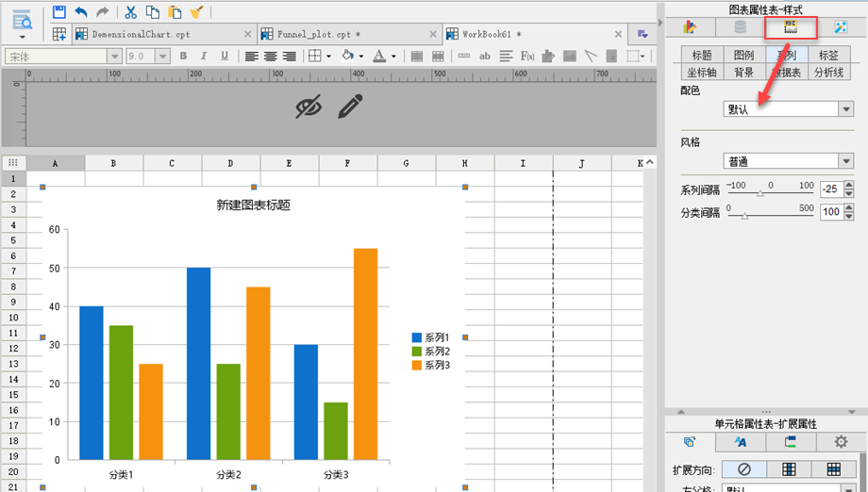Click the Redo arrow icon
This screenshot has height=492, width=868.
point(103,11)
